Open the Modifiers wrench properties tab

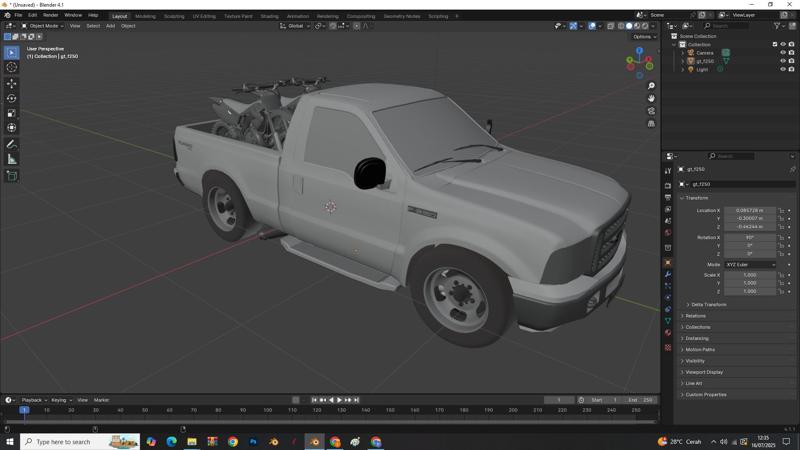668,274
